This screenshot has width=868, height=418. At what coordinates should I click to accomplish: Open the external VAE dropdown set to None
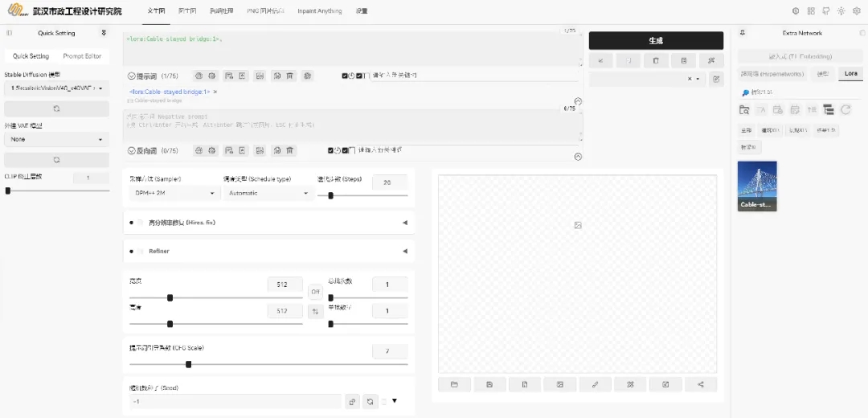pyautogui.click(x=55, y=139)
